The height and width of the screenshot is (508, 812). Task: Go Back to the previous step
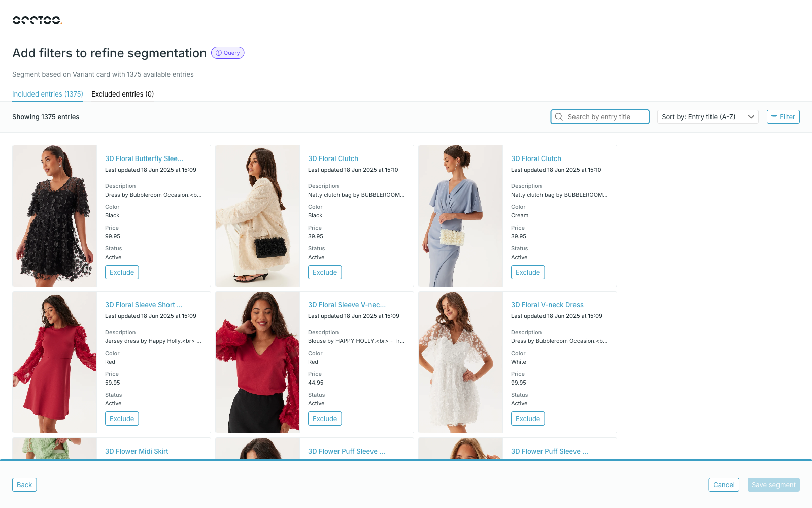(x=24, y=485)
